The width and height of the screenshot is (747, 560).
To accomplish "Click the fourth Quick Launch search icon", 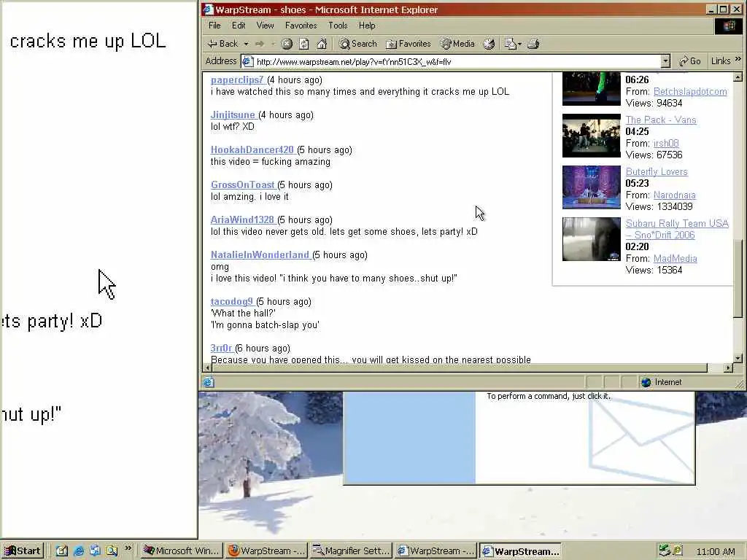I will click(112, 551).
